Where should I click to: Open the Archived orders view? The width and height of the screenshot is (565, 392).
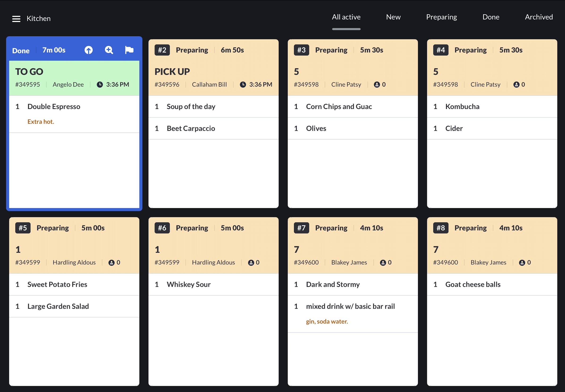[539, 17]
